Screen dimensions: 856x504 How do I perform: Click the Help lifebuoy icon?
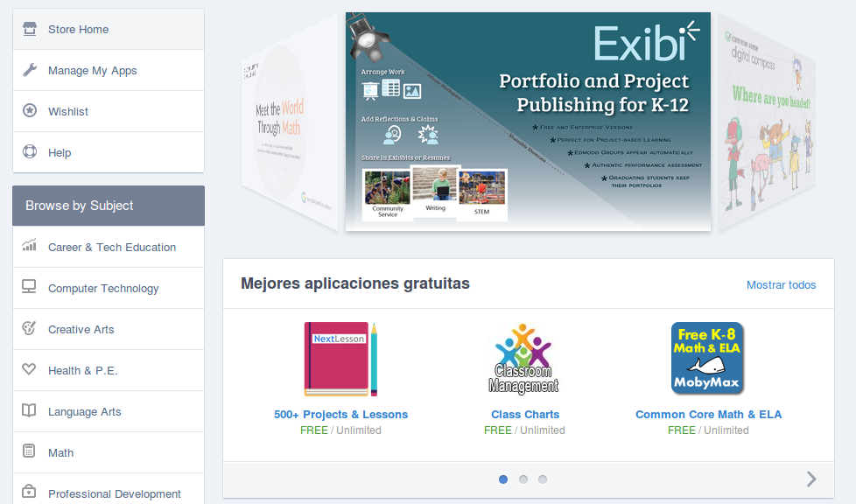[x=30, y=152]
